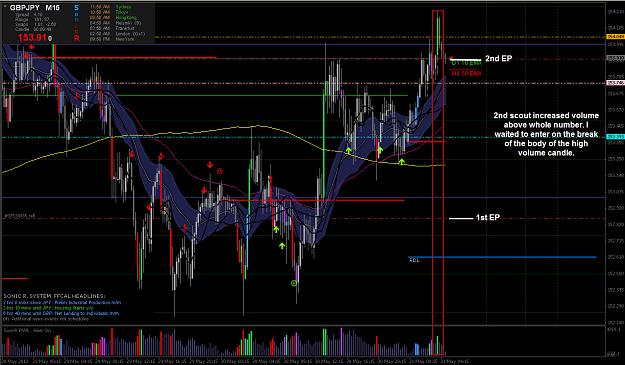Click the red circled sell marker
Viewport: 625px width, 365px height.
coord(219,171)
